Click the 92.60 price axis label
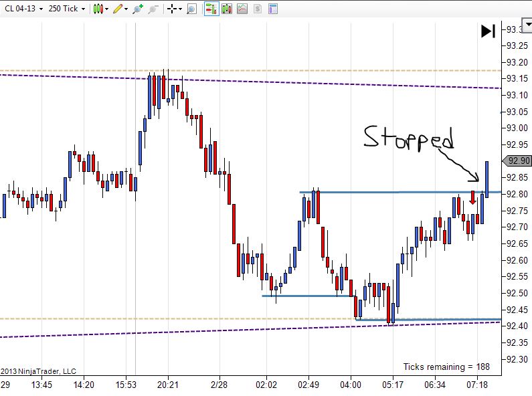 click(x=517, y=260)
